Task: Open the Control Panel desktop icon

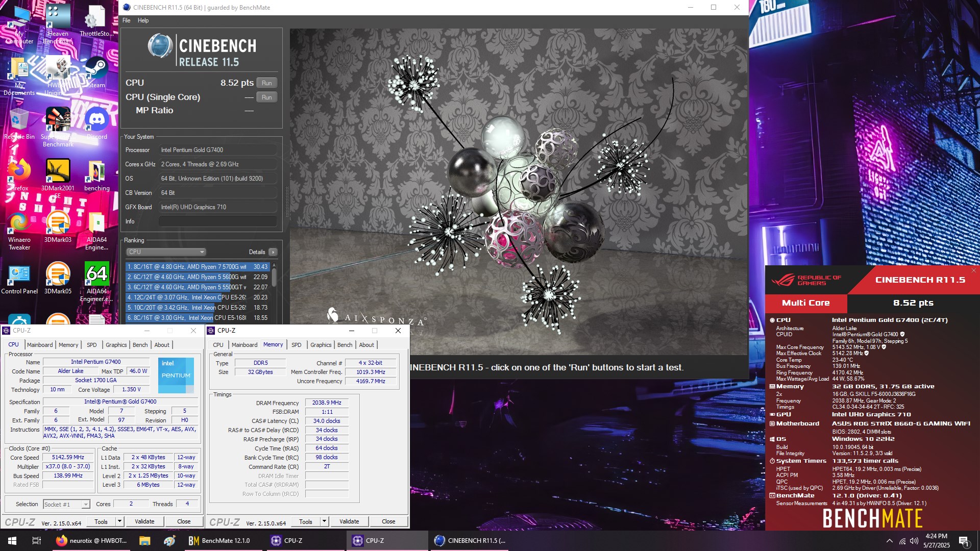Action: click(19, 279)
